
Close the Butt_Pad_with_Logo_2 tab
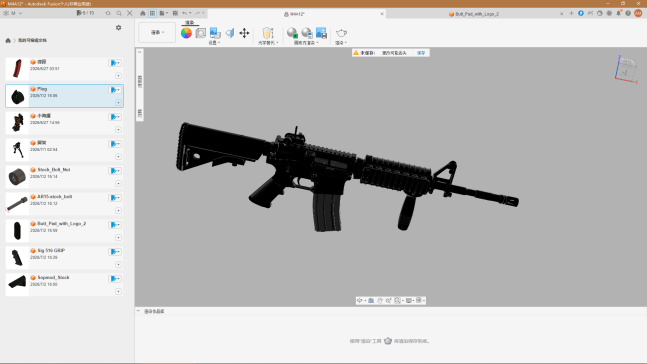pyautogui.click(x=562, y=14)
